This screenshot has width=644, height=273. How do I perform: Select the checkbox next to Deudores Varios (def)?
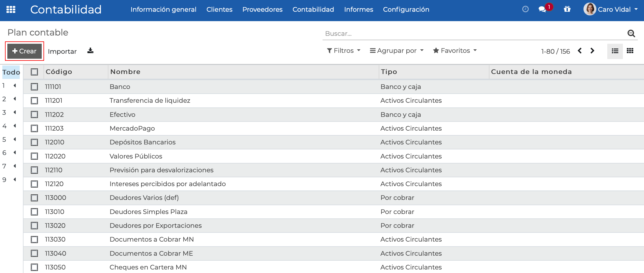[34, 198]
